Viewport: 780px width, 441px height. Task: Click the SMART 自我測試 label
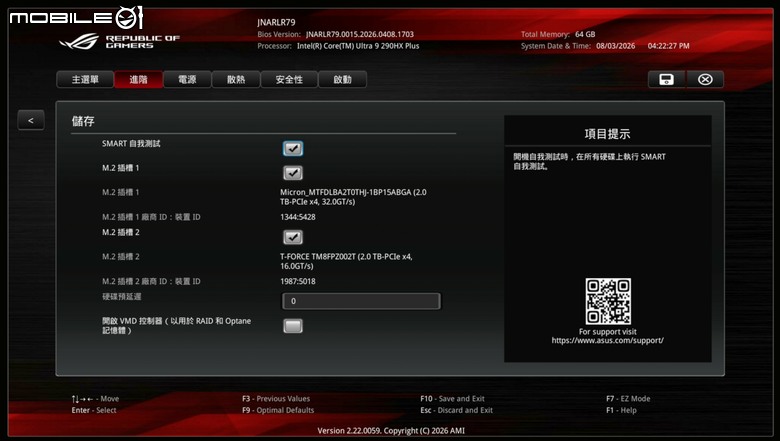pos(131,144)
